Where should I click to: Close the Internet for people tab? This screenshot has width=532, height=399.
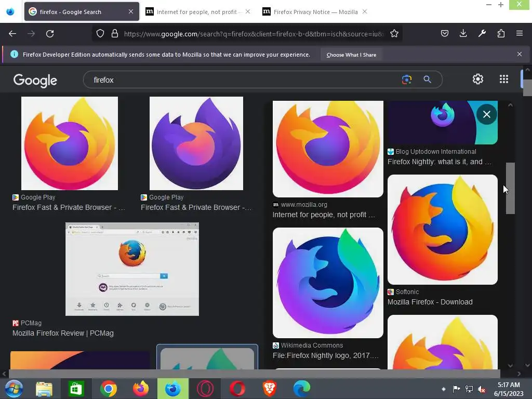pos(248,11)
